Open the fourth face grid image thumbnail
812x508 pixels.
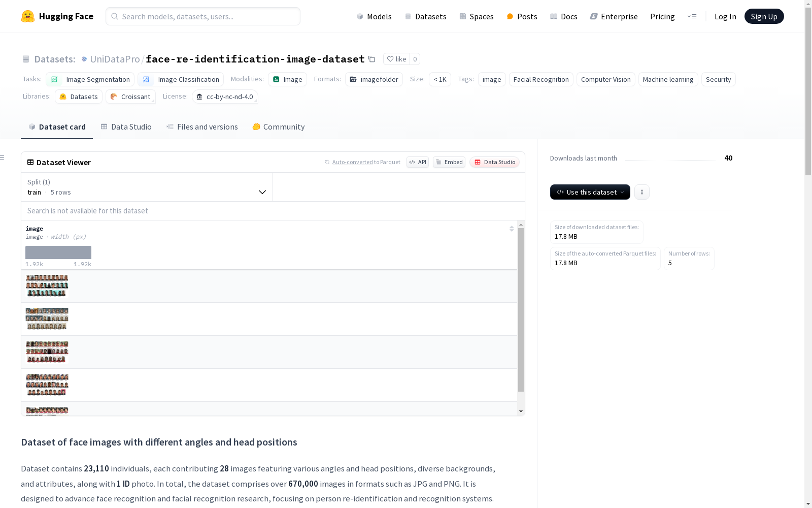point(47,385)
